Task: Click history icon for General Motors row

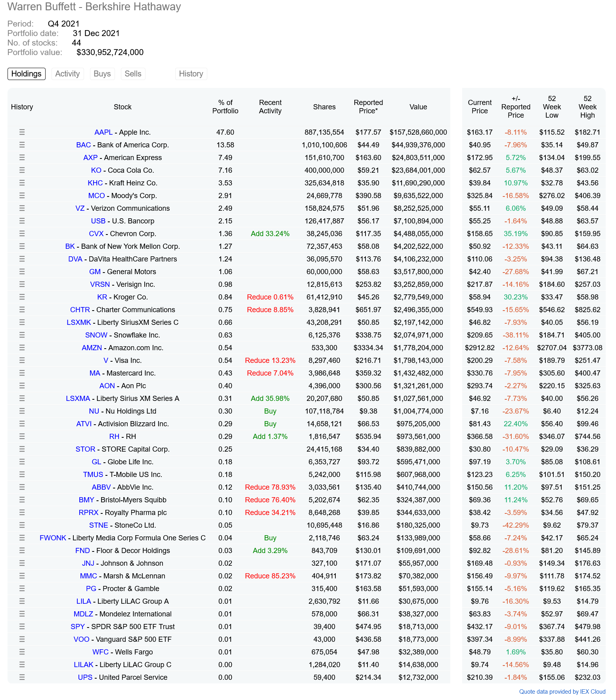Action: tap(22, 272)
